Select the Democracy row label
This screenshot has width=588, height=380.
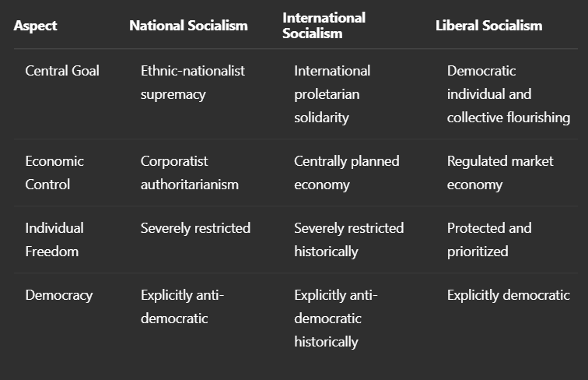[58, 295]
